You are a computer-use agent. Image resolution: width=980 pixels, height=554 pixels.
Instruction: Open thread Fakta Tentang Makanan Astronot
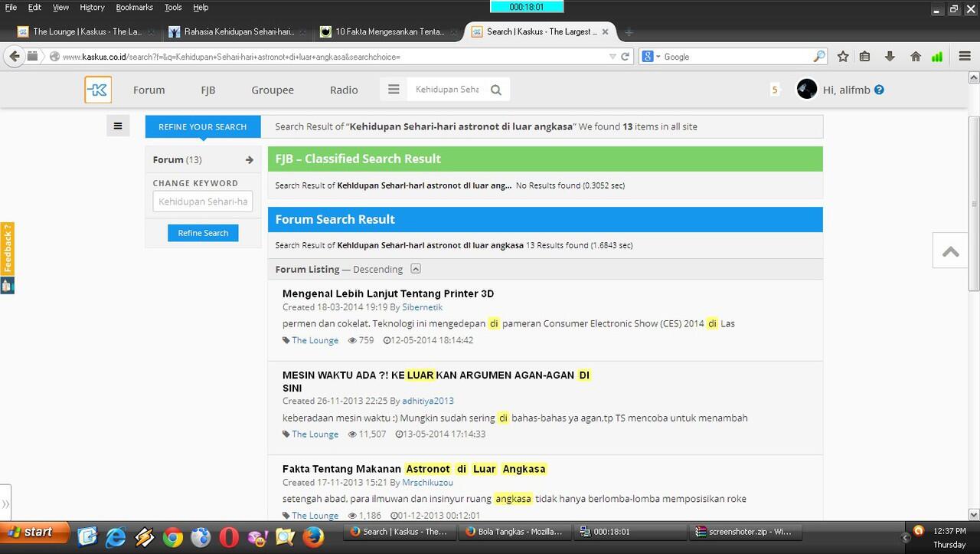(414, 469)
